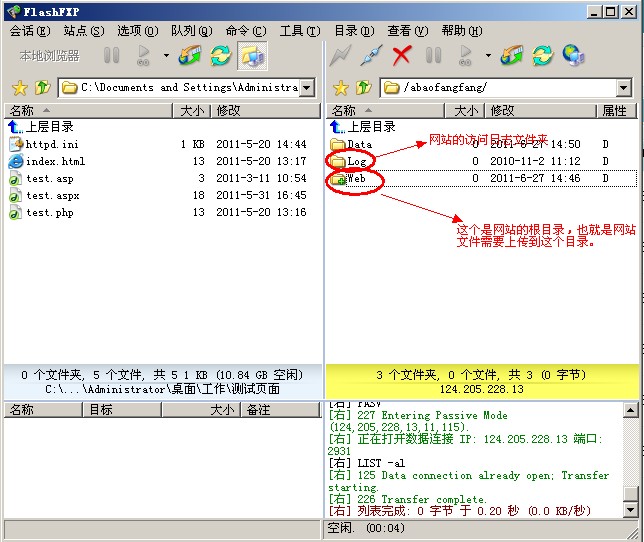Refresh the local file list
This screenshot has height=542, width=644.
point(220,56)
